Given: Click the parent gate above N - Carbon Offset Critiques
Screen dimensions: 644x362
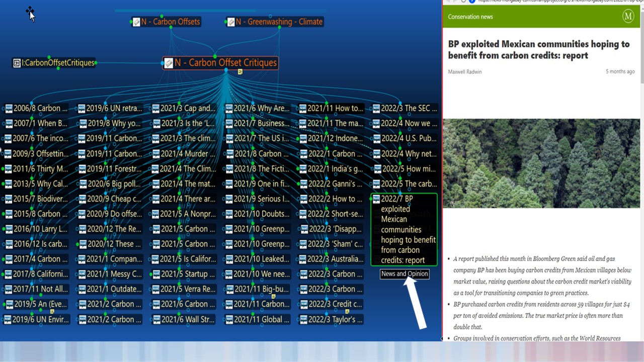Looking at the screenshot, I should (215, 56).
